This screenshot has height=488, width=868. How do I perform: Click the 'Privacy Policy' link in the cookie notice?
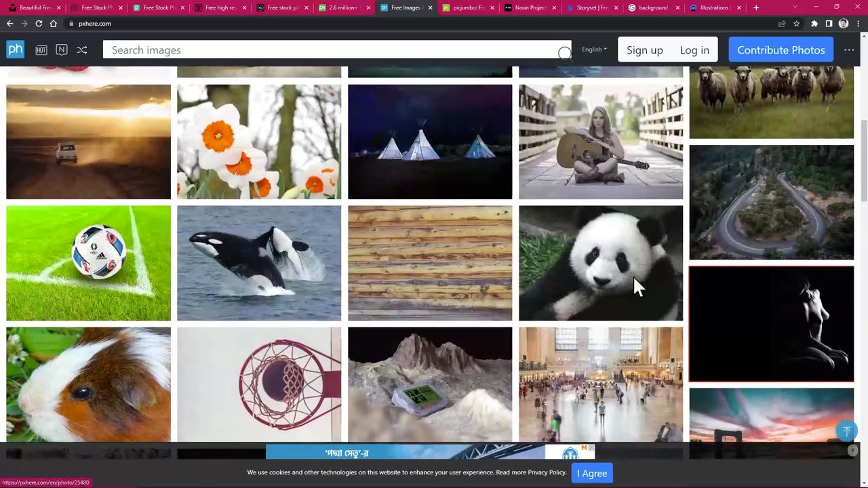pyautogui.click(x=547, y=472)
